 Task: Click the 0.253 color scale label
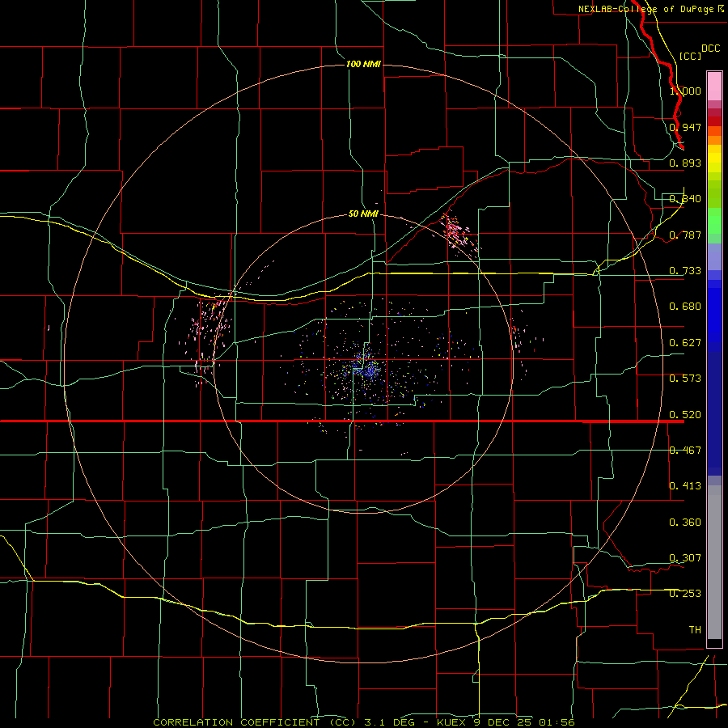(685, 594)
